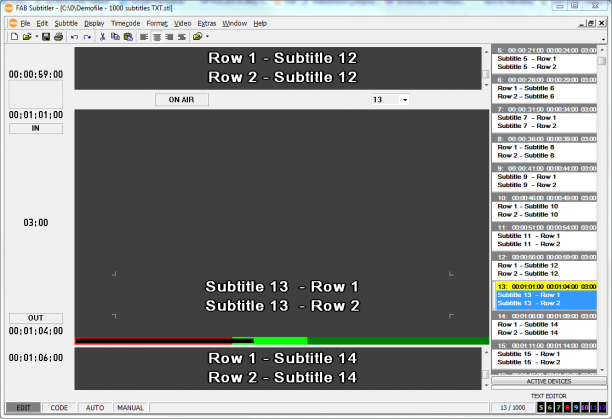The image size is (612, 419).
Task: Open the Window menu
Action: pyautogui.click(x=235, y=23)
